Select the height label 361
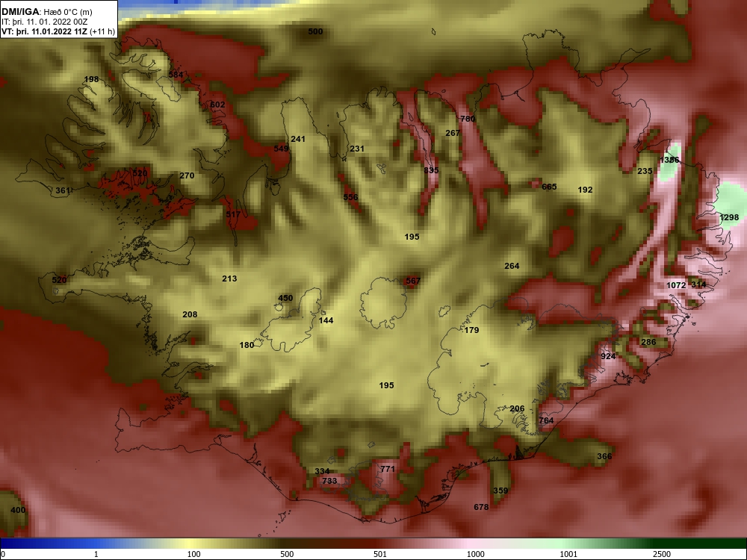 (63, 190)
